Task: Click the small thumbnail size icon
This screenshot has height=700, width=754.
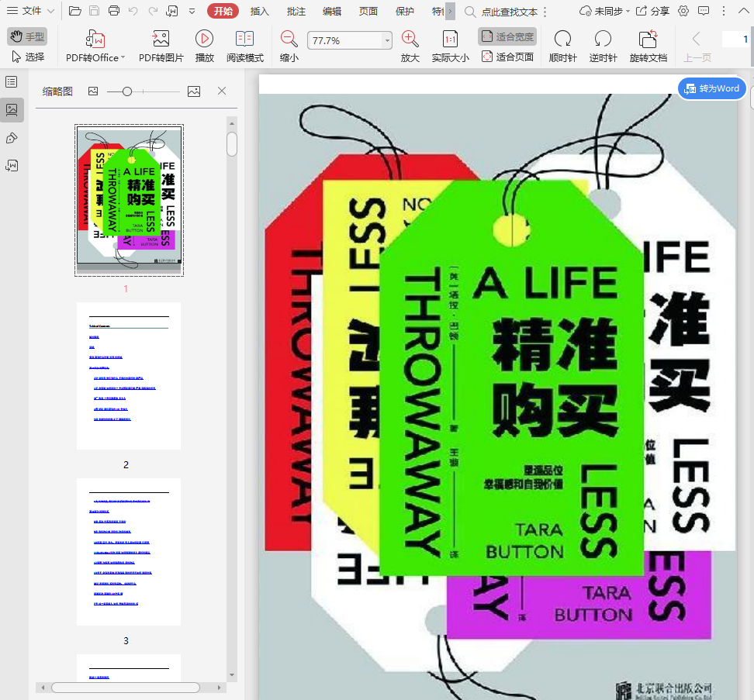Action: [93, 91]
